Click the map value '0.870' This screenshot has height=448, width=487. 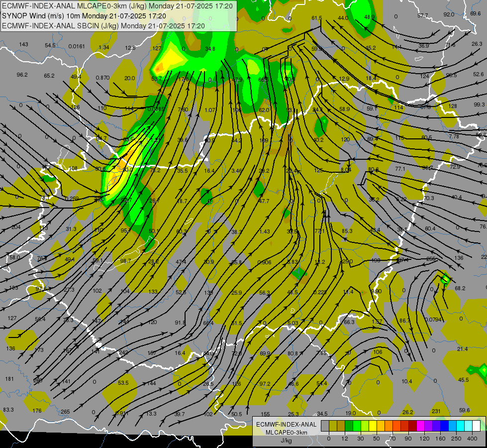pyautogui.click(x=102, y=78)
